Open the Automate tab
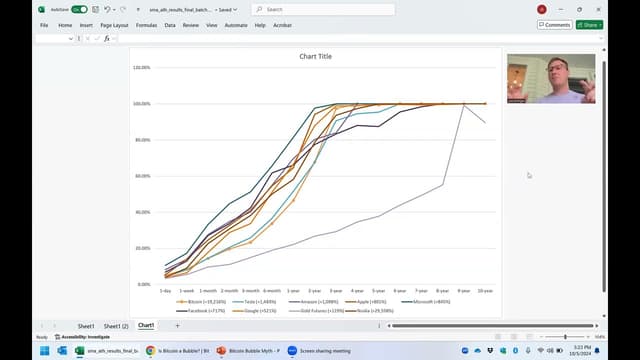Image resolution: width=640 pixels, height=360 pixels. pos(236,25)
